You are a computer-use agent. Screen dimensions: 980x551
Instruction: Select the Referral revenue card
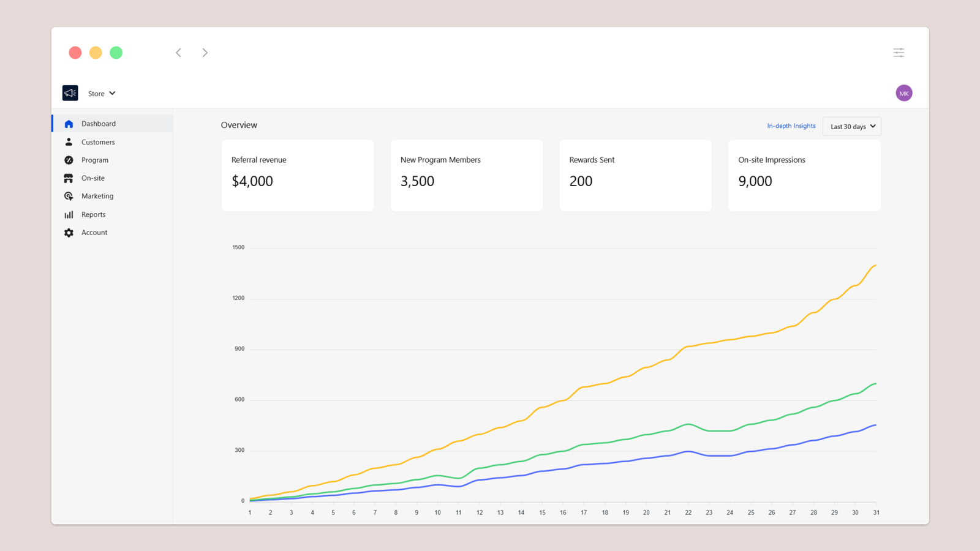298,176
